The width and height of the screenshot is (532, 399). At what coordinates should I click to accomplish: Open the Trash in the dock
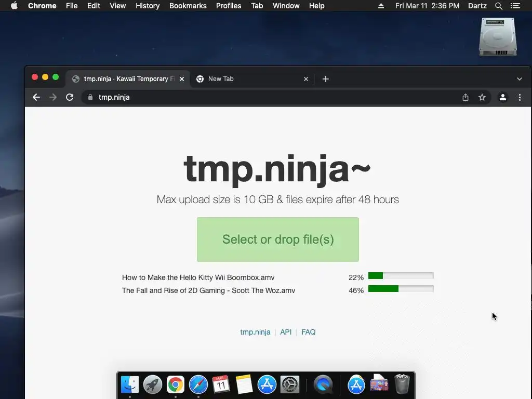point(402,384)
